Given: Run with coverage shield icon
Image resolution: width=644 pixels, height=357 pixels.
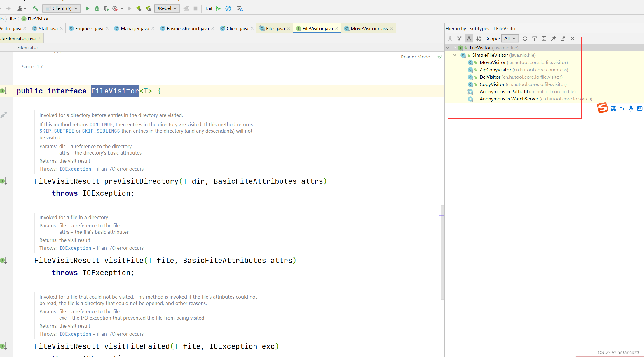Looking at the screenshot, I should 106,8.
